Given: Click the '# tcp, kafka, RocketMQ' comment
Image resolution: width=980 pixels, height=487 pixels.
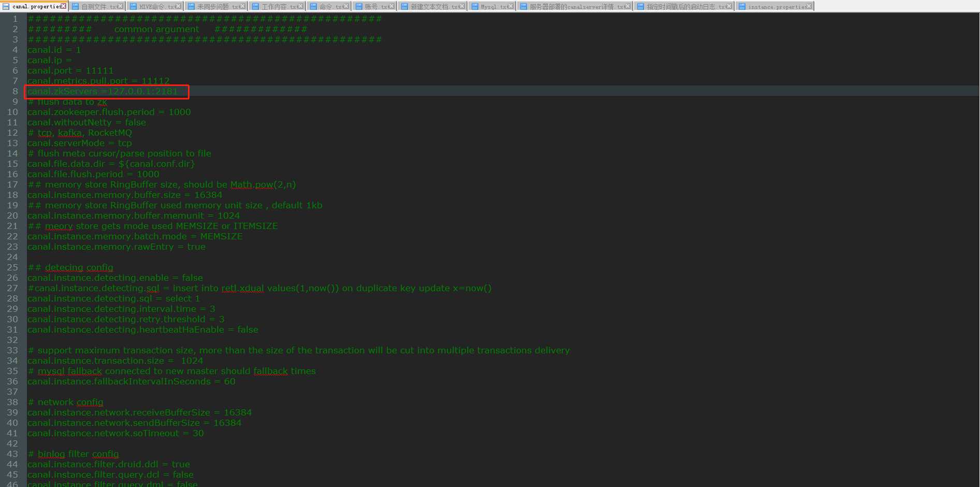Looking at the screenshot, I should 80,133.
